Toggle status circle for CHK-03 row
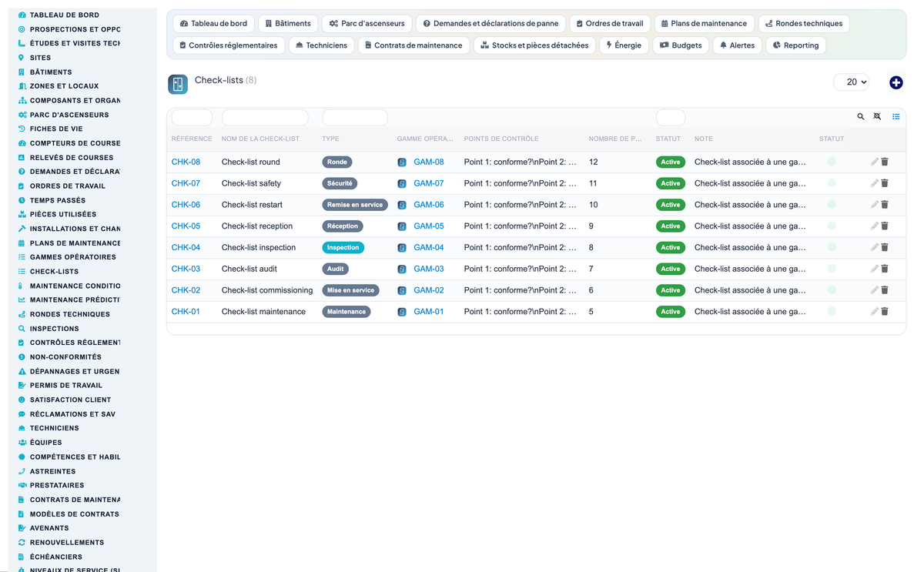The height and width of the screenshot is (572, 924). (x=832, y=269)
